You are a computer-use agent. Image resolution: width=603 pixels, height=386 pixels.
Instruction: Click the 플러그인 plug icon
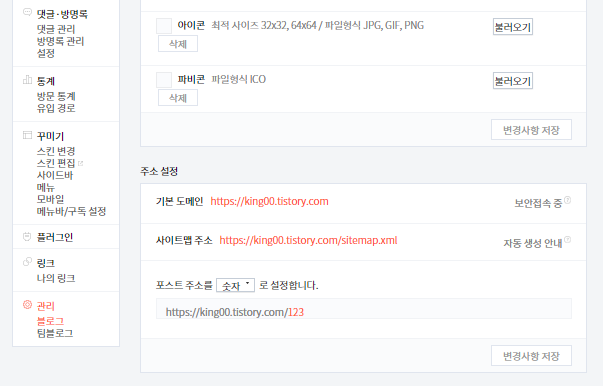[27, 236]
